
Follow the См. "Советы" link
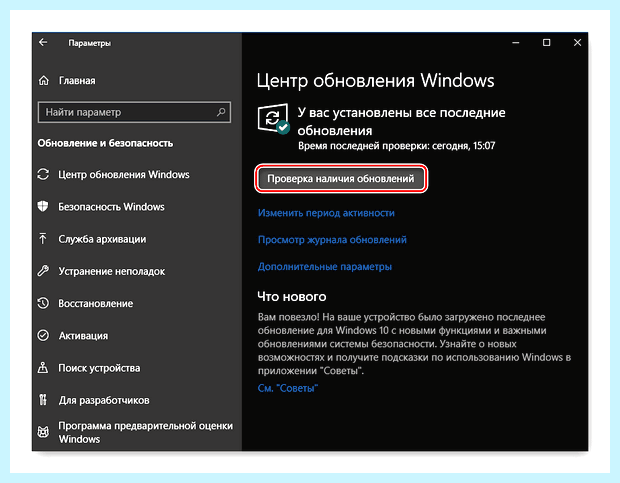pos(288,388)
